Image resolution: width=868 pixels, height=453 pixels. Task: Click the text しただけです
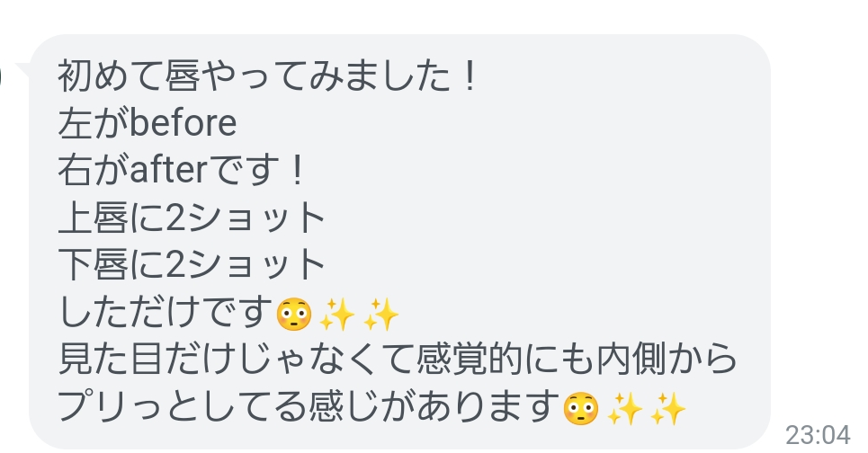pos(166,312)
